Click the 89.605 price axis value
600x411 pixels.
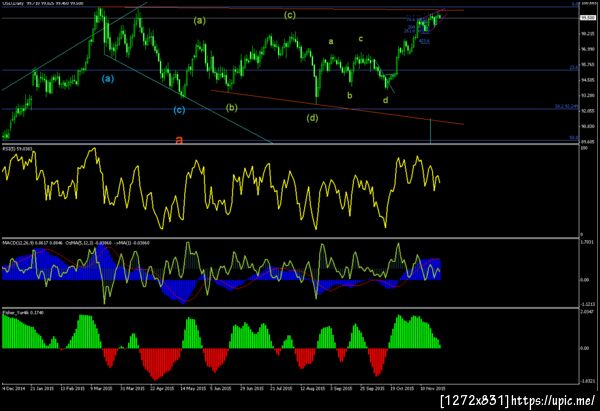[587, 142]
